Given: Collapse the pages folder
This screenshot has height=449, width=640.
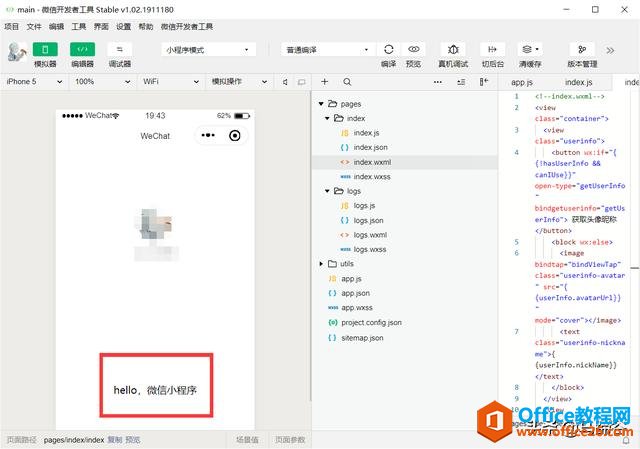Looking at the screenshot, I should (321, 104).
